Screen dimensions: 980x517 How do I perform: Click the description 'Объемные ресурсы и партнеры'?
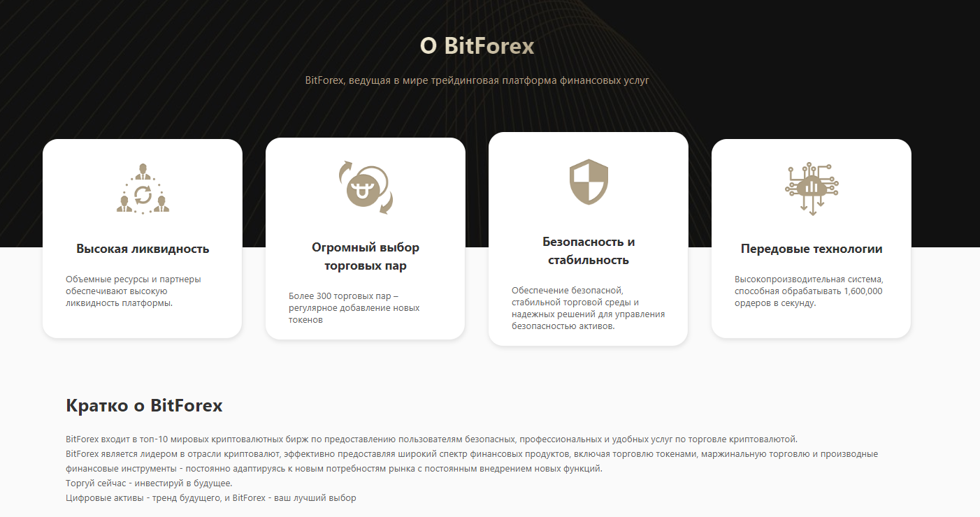(134, 291)
